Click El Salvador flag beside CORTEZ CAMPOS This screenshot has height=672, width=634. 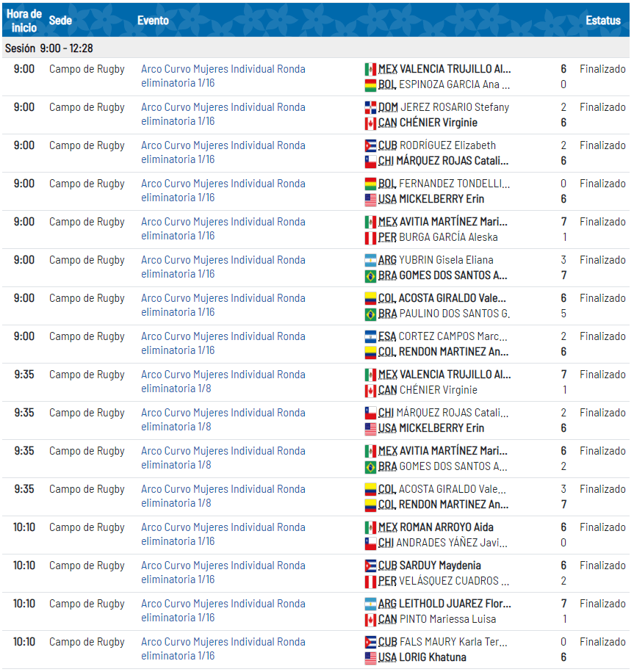point(370,336)
